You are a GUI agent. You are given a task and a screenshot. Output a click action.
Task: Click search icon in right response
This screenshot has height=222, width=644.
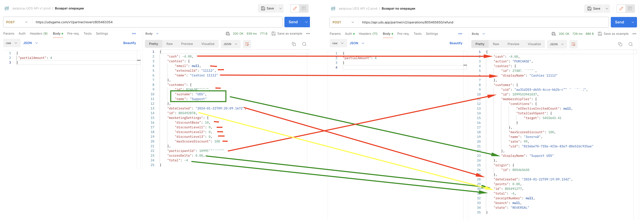tap(631, 44)
